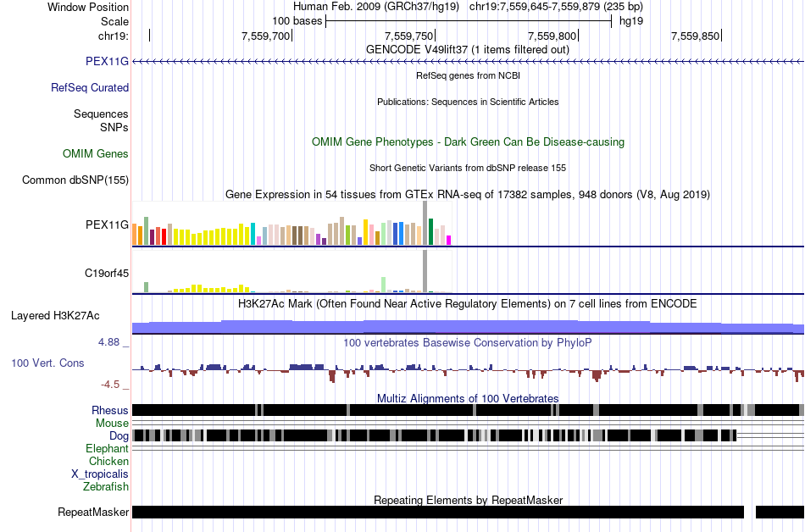Open the GENCODE V49lift37 track title
Screen dimensions: 805x532
coord(468,50)
